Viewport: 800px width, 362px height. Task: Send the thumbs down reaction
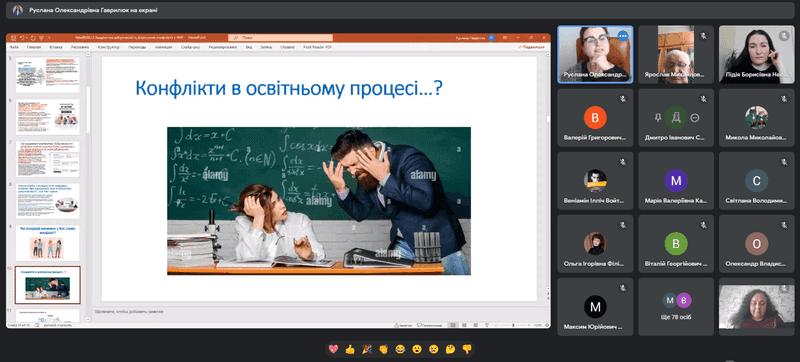[466, 349]
